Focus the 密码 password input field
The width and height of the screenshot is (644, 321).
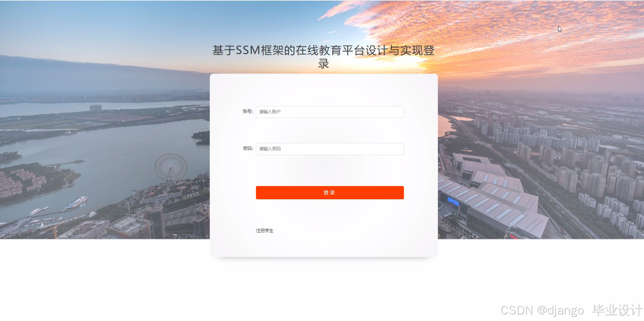pyautogui.click(x=330, y=149)
